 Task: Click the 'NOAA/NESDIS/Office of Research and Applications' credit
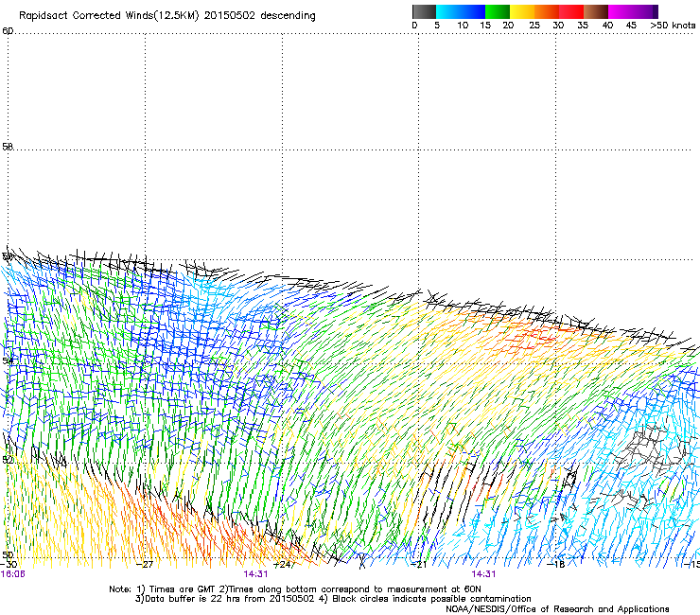pyautogui.click(x=557, y=609)
